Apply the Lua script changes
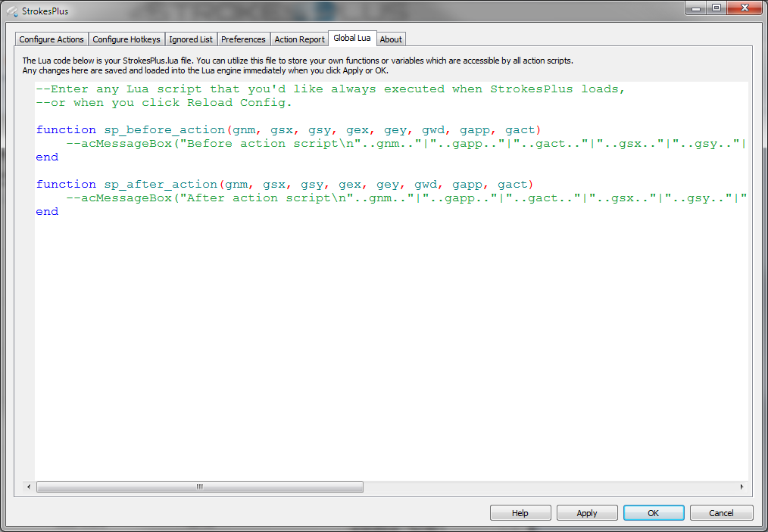The height and width of the screenshot is (532, 768). tap(587, 513)
